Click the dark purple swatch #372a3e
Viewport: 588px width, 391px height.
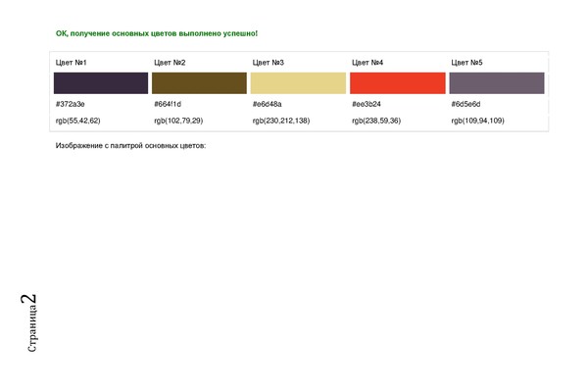(x=101, y=83)
